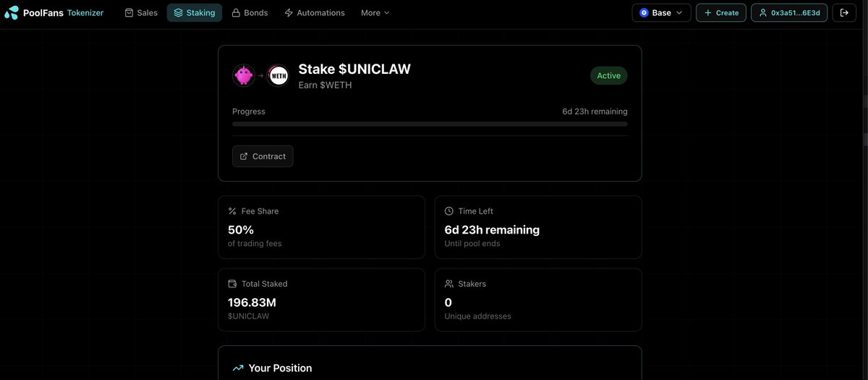Click the Sales shopping bag icon

129,12
